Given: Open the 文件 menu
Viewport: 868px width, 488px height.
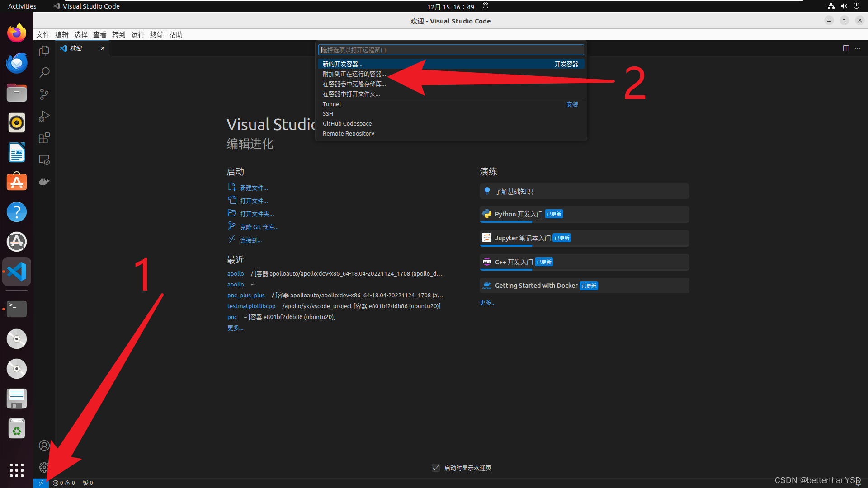Looking at the screenshot, I should coord(43,35).
